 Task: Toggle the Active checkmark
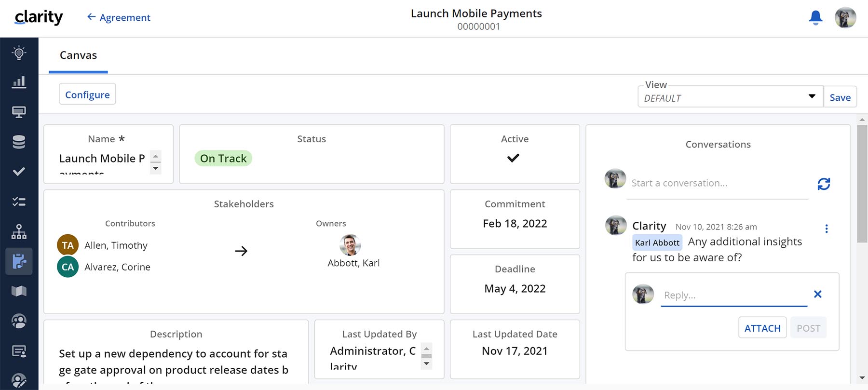tap(513, 158)
